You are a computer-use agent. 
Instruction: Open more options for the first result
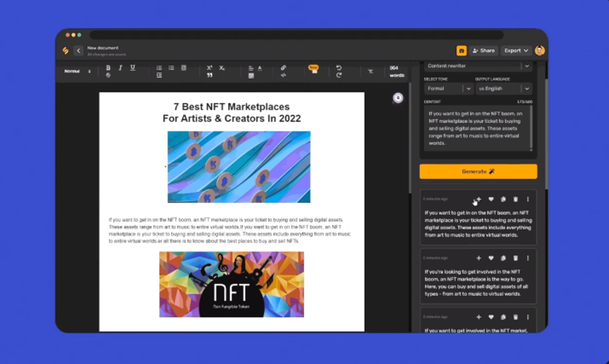528,199
